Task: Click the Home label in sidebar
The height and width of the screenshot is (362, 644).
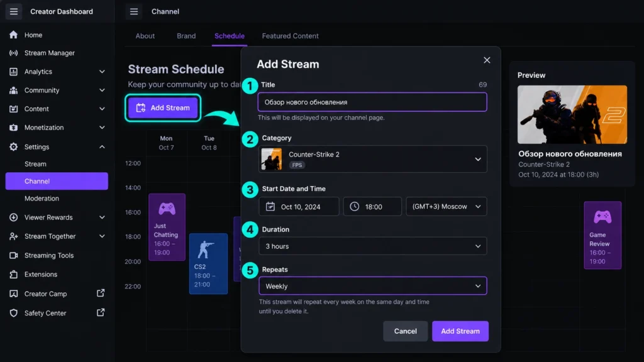Action: (33, 35)
